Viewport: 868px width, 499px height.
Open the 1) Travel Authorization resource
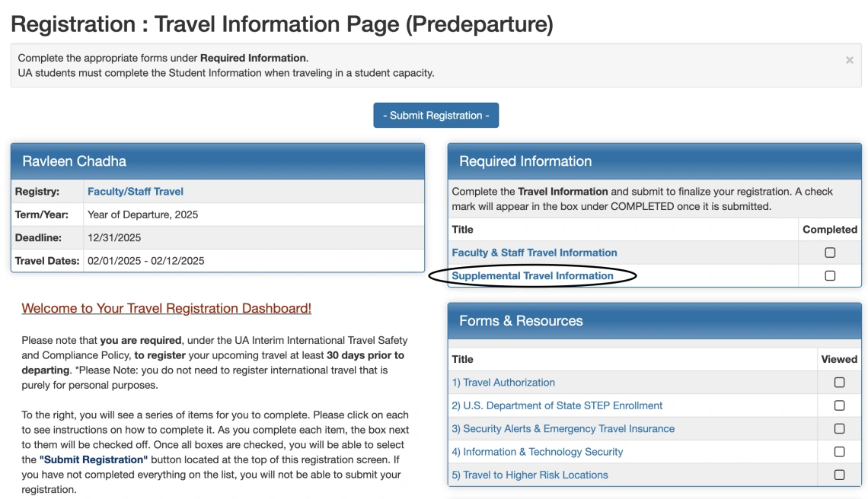[503, 383]
